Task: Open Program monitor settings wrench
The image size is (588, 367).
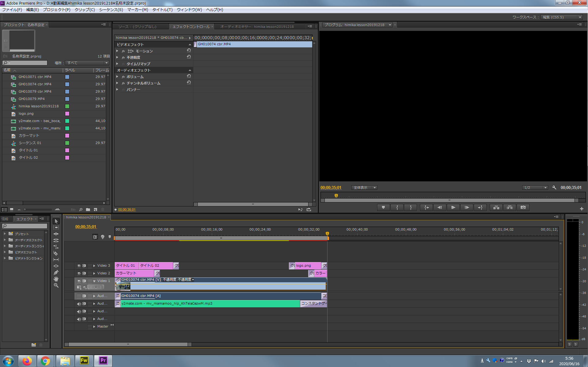Action: 554,187
